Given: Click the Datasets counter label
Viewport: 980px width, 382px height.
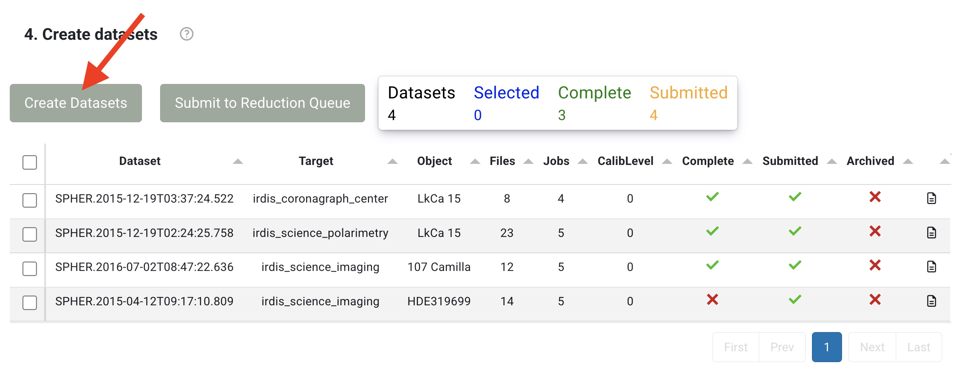Looking at the screenshot, I should 422,93.
